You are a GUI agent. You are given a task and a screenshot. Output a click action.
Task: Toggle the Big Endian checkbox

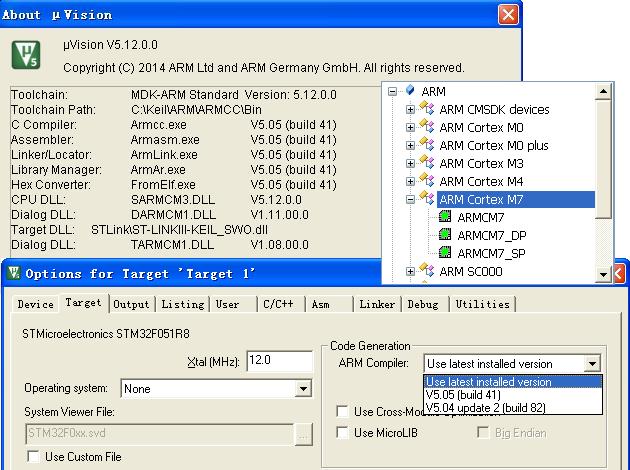483,433
